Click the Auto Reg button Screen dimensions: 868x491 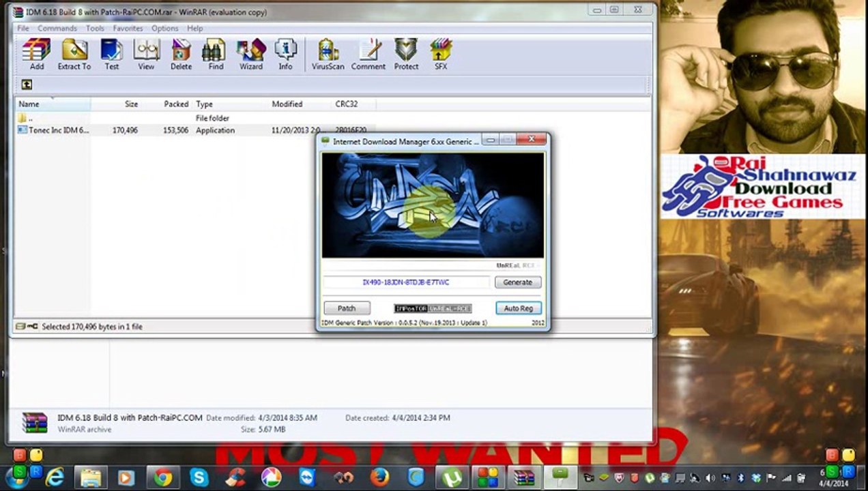coord(518,308)
